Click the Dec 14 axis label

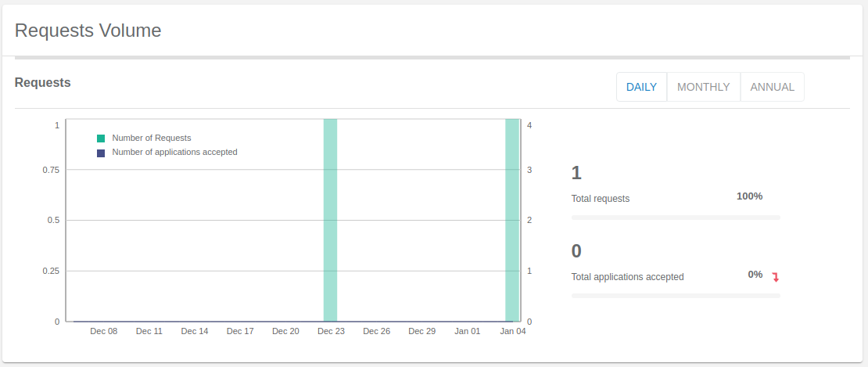[x=195, y=331]
